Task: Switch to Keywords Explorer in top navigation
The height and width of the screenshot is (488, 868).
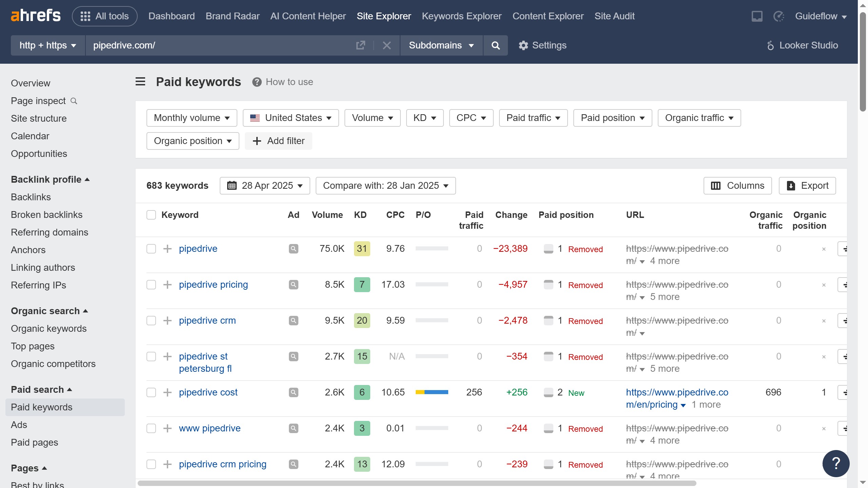Action: coord(461,16)
